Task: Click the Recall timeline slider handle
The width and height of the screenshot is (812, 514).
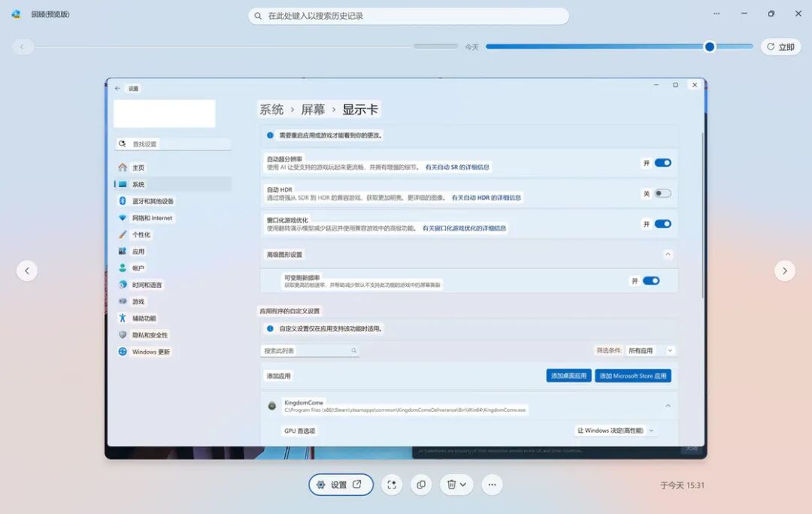Action: pyautogui.click(x=710, y=47)
